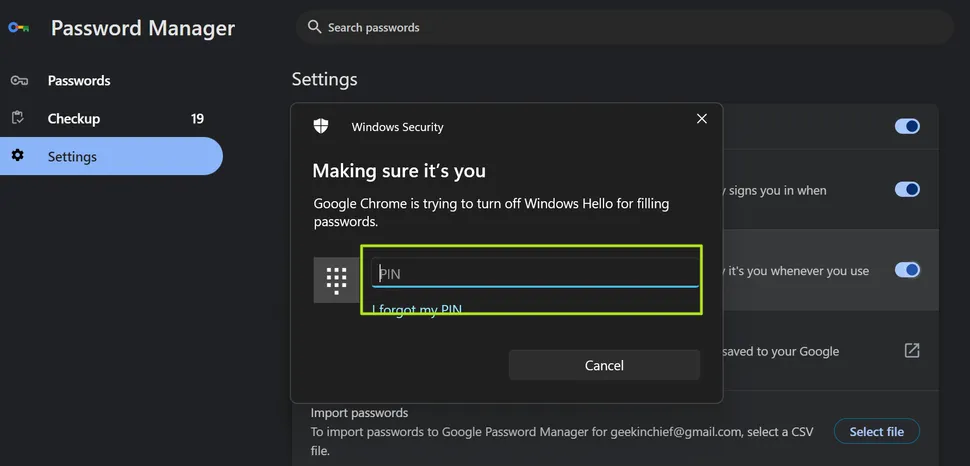Click the Select file button
The width and height of the screenshot is (970, 466).
876,432
